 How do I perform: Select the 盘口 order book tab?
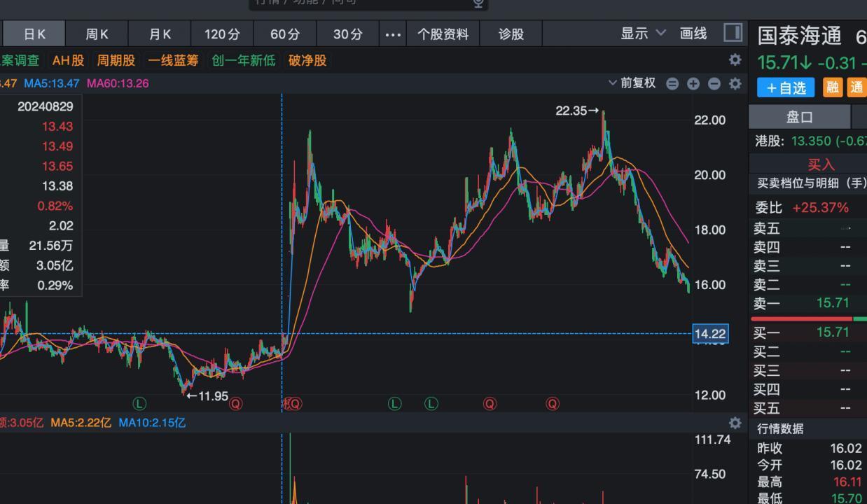point(799,117)
